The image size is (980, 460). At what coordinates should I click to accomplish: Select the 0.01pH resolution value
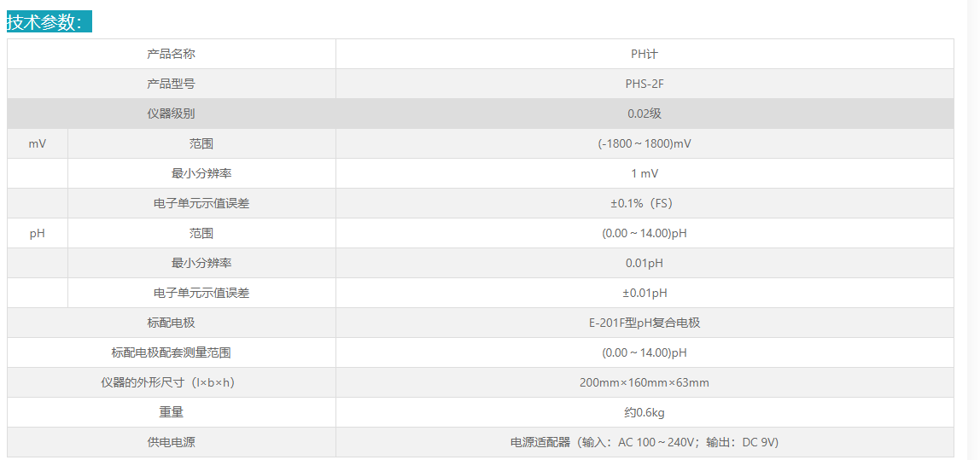644,263
